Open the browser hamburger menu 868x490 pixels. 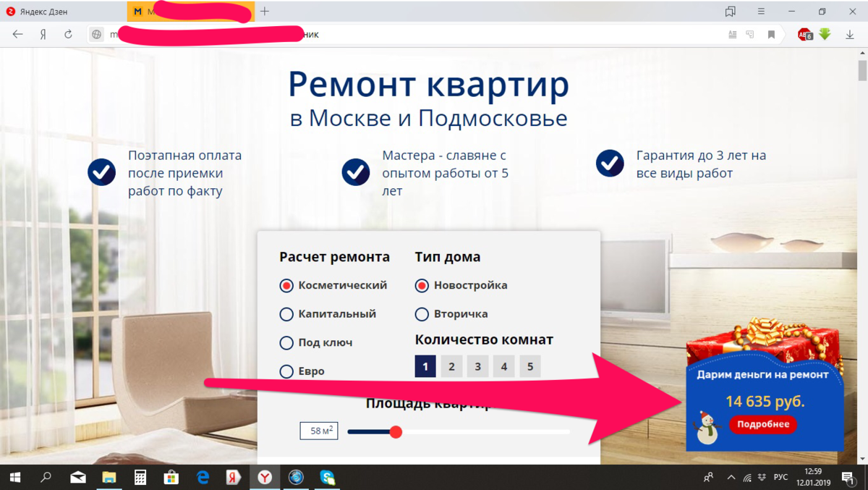coord(761,12)
